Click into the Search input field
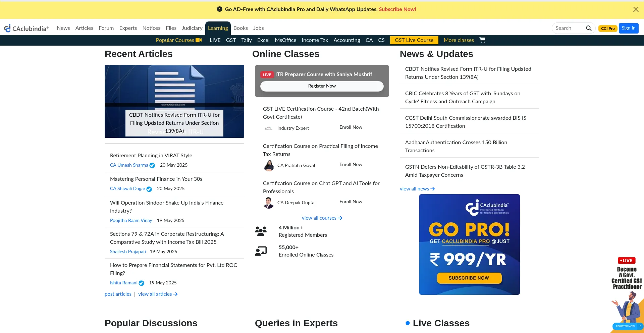Viewport: 644px width, 333px height. coord(569,28)
